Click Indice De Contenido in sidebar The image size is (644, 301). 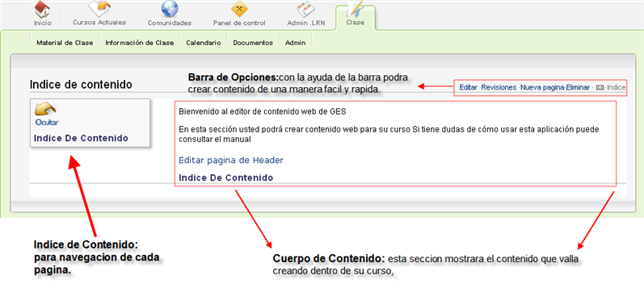[x=81, y=138]
